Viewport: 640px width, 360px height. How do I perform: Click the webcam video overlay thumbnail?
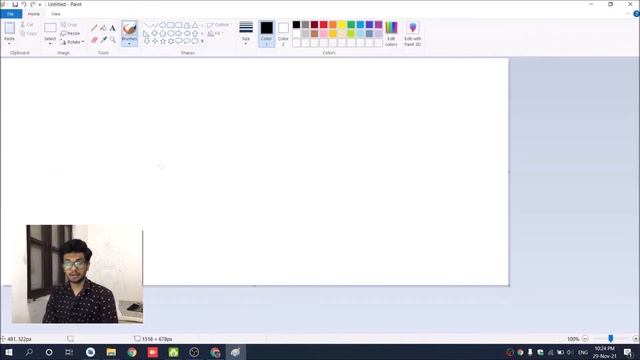78,274
